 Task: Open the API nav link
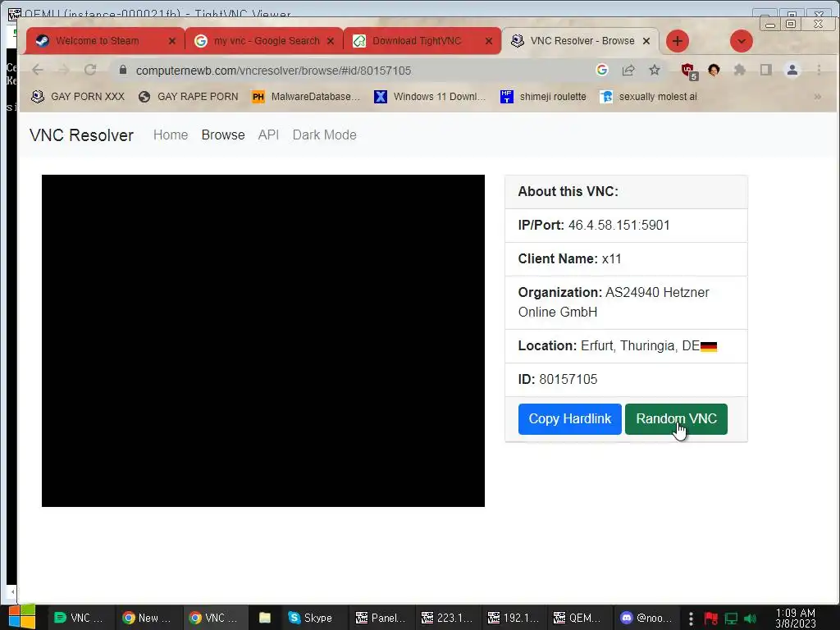268,135
